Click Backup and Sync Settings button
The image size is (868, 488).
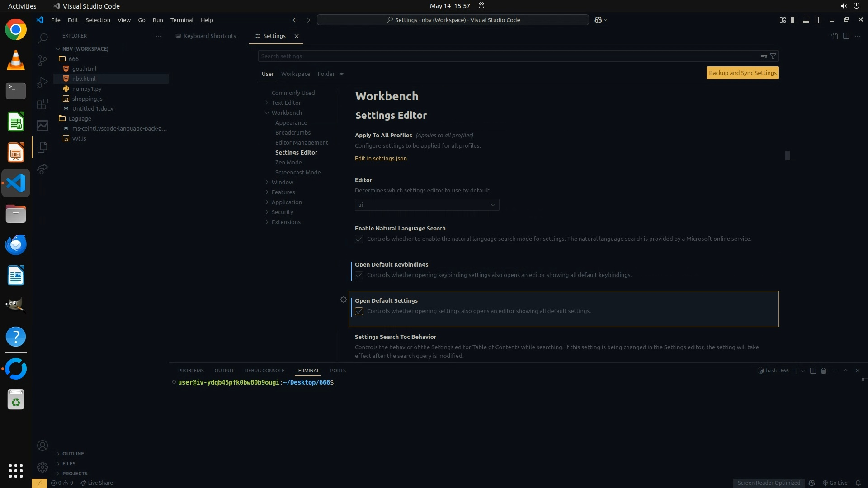click(x=742, y=73)
